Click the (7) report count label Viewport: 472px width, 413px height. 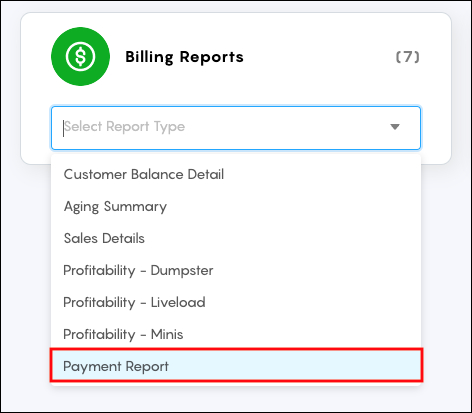coord(407,57)
